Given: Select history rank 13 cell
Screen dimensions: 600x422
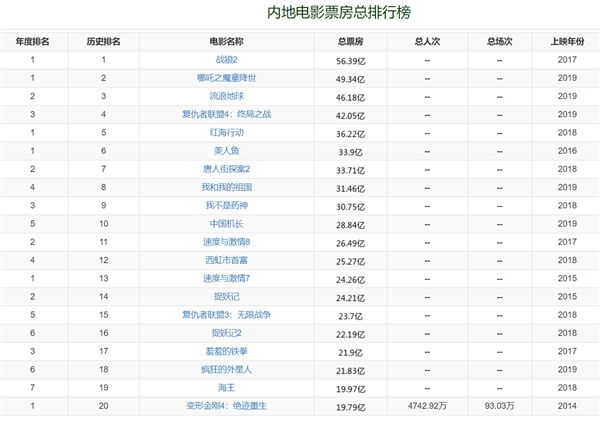Looking at the screenshot, I should pos(103,279).
